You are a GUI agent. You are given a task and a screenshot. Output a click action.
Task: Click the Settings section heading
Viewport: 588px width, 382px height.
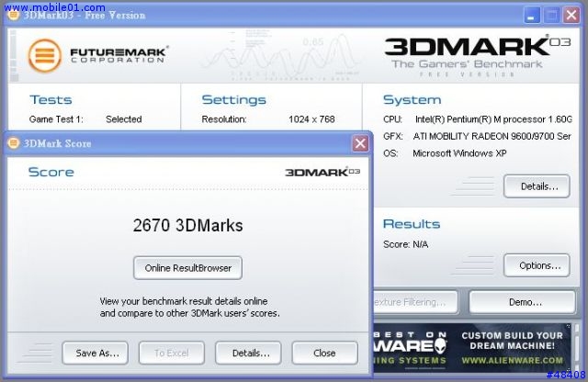click(x=234, y=100)
